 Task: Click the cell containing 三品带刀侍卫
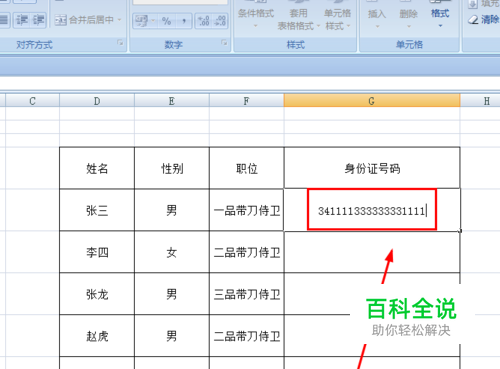(247, 294)
